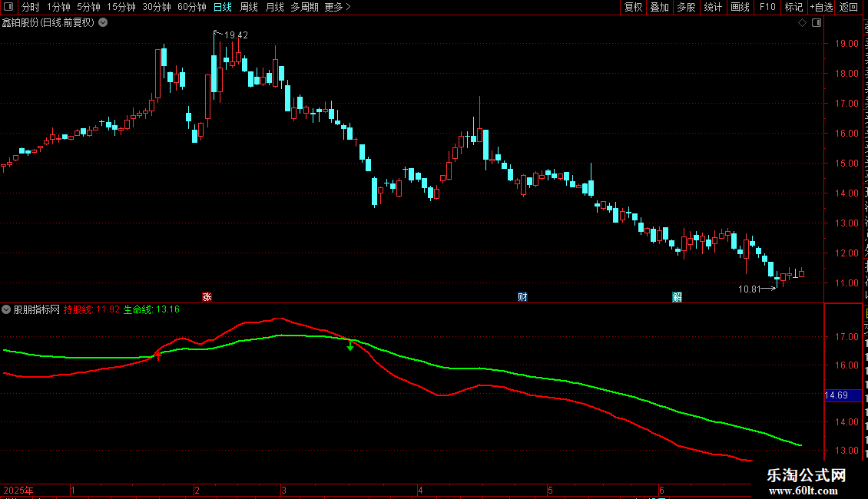868x499 pixels.
Task: Click the 10.81 low price label
Action: click(750, 289)
